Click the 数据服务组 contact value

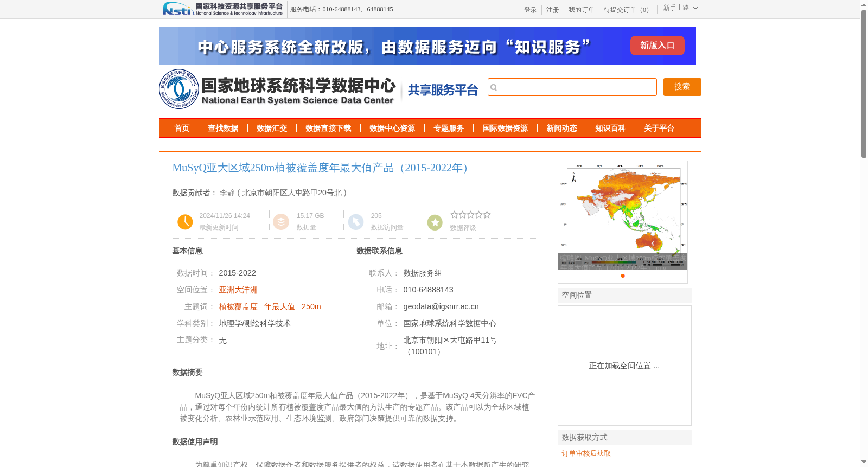click(x=423, y=273)
